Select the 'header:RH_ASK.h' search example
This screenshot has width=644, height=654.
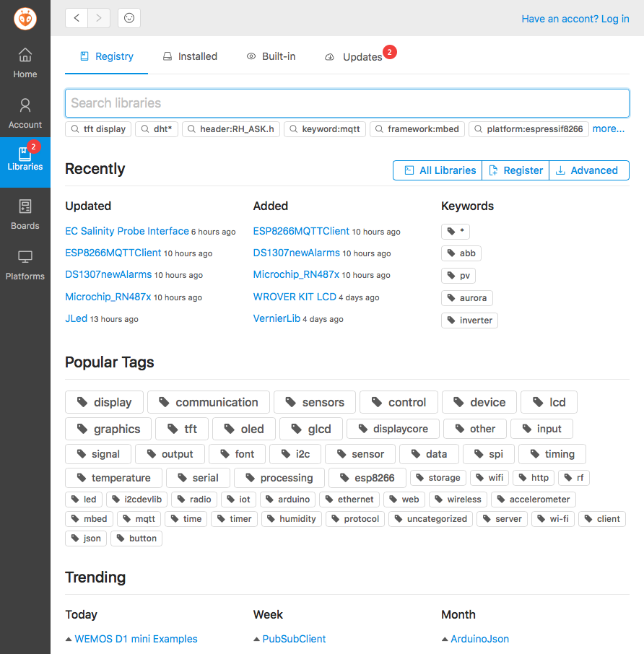pos(230,129)
